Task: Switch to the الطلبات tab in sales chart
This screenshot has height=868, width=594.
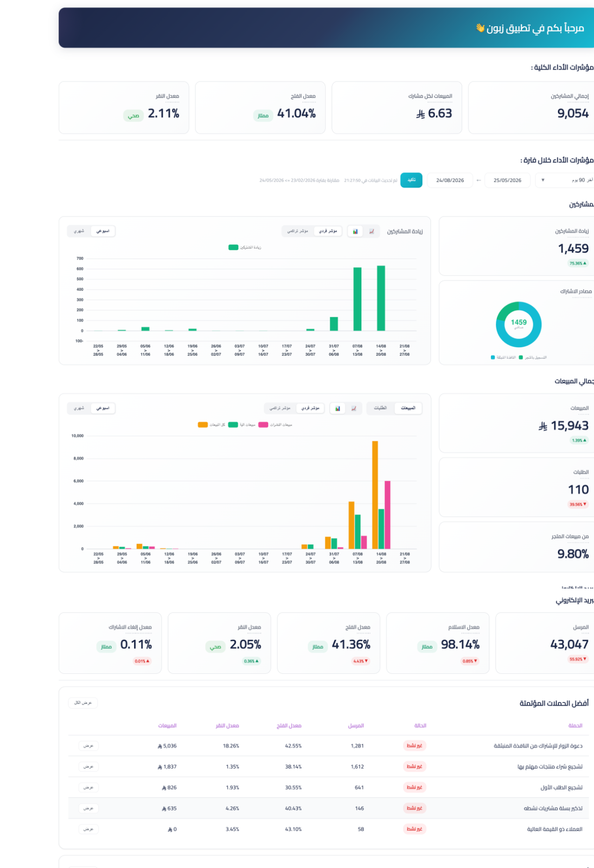Action: pos(380,408)
